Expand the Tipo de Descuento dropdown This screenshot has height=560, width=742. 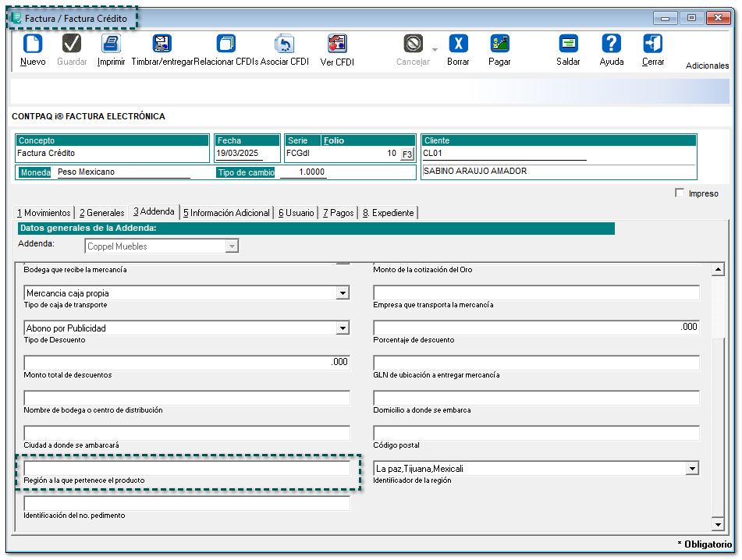tap(343, 328)
